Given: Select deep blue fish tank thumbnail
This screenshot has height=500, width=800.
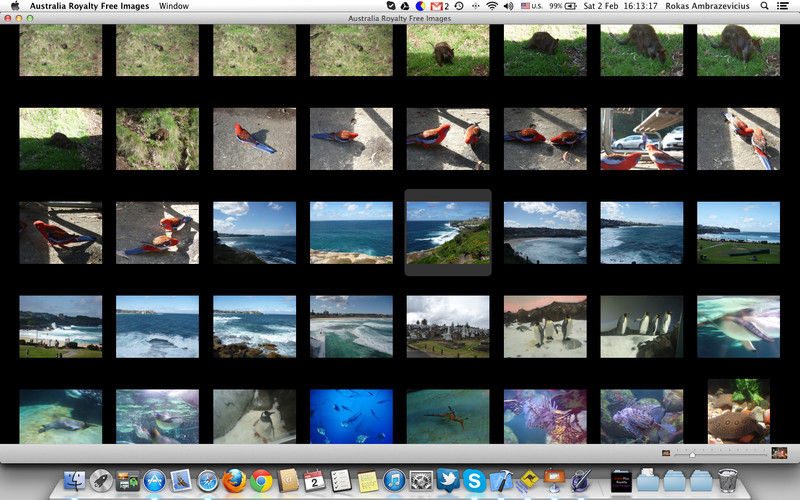Looking at the screenshot, I should coord(352,416).
